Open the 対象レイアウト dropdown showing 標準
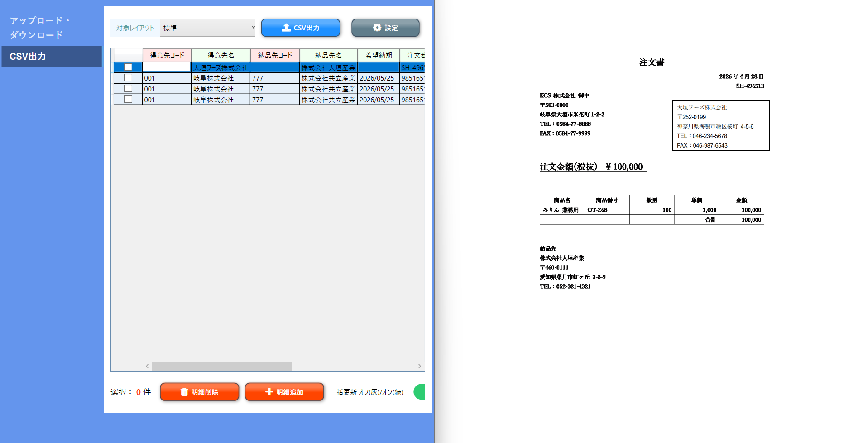The width and height of the screenshot is (868, 443). pos(207,28)
